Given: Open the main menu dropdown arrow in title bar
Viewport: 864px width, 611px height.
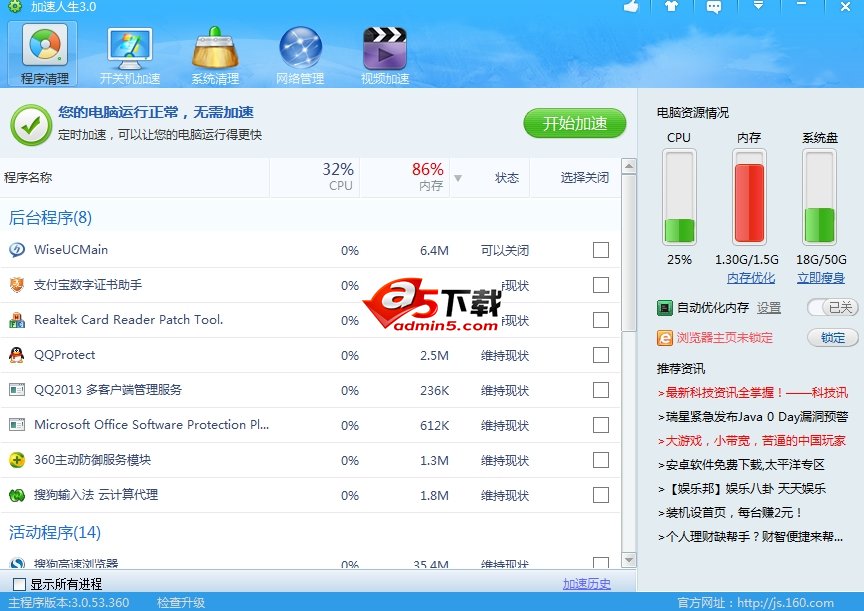Looking at the screenshot, I should click(x=758, y=6).
